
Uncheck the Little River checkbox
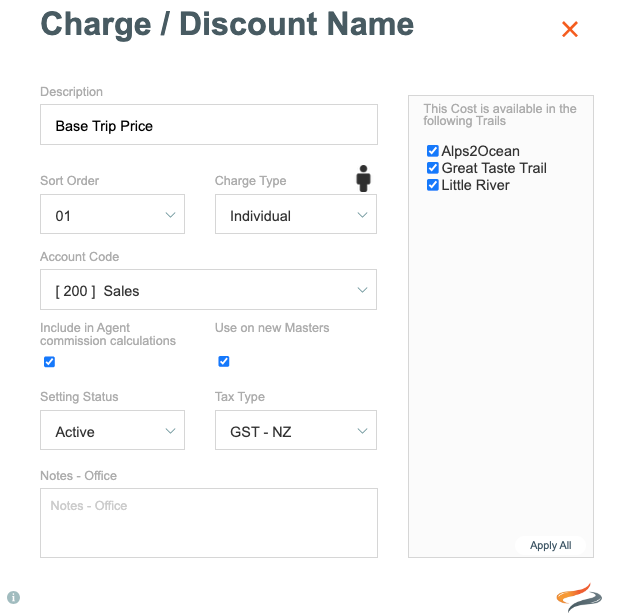tap(433, 185)
